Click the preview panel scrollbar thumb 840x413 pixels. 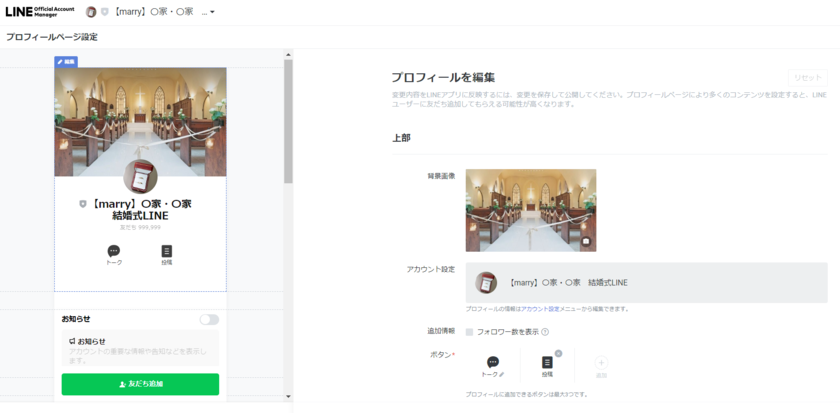coord(288,122)
